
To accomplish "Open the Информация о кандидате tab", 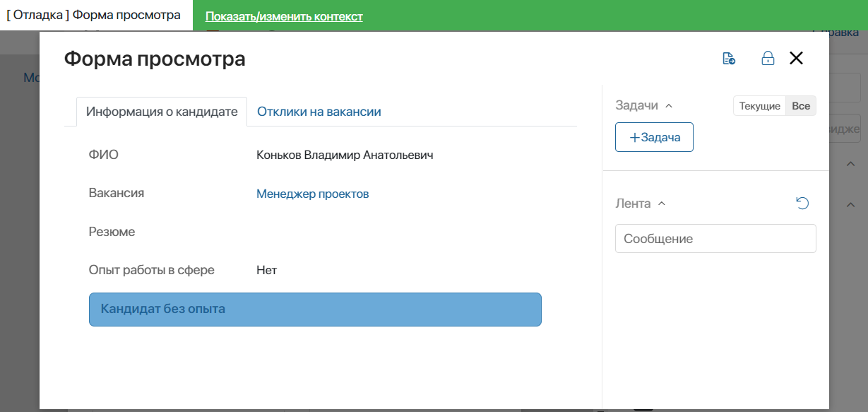I will pyautogui.click(x=162, y=112).
